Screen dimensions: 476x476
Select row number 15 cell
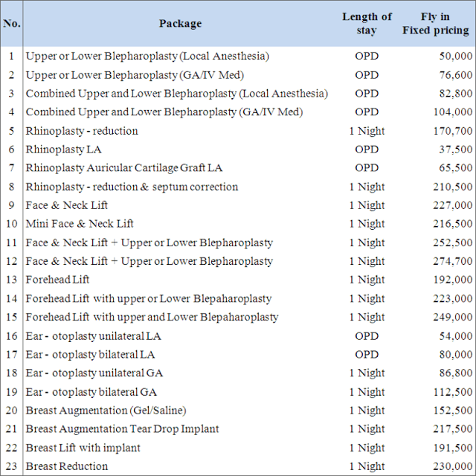pos(12,317)
